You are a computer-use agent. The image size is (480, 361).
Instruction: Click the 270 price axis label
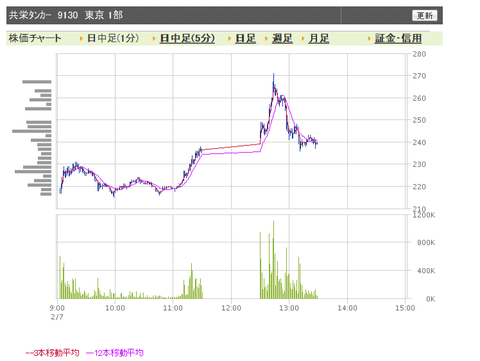pyautogui.click(x=419, y=76)
